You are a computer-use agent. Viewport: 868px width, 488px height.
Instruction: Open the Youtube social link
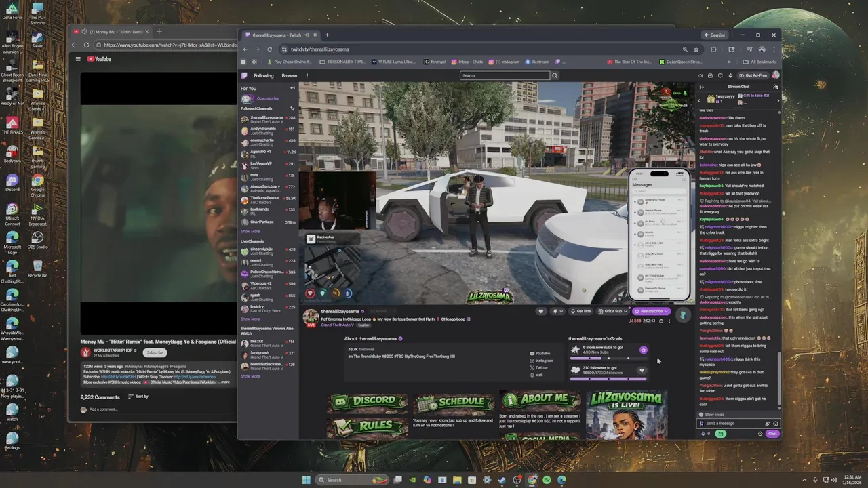(540, 353)
